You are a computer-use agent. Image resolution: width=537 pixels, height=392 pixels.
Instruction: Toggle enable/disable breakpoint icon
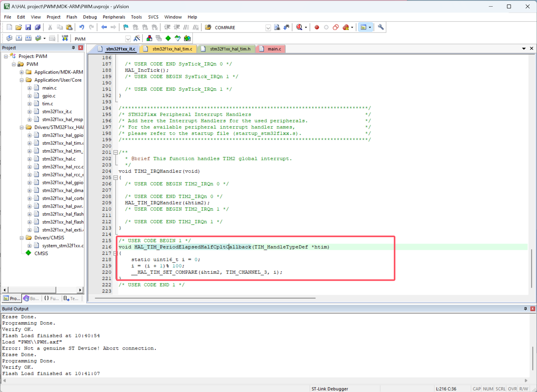pyautogui.click(x=326, y=27)
